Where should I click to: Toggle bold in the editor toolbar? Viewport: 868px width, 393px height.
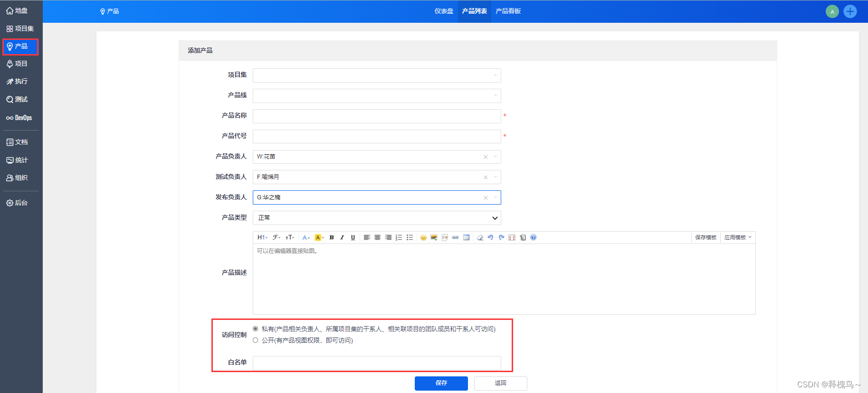click(332, 237)
